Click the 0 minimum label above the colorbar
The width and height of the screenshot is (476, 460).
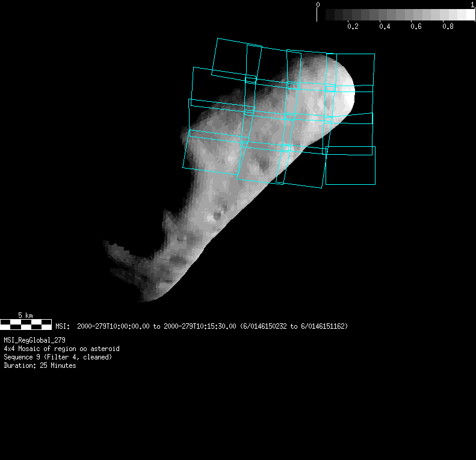coord(318,4)
